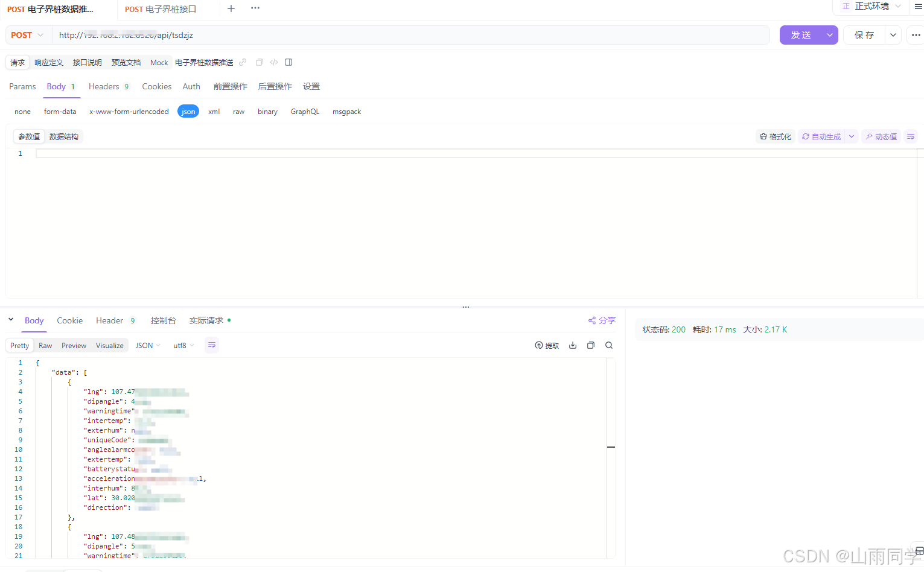
Task: Open request more actions ellipsis button
Action: [916, 35]
